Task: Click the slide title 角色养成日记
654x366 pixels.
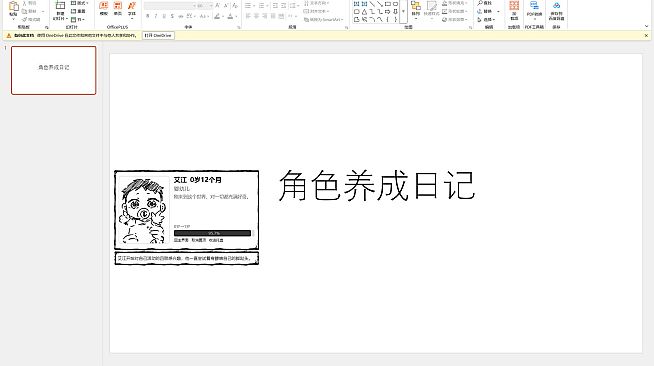Action: 377,186
